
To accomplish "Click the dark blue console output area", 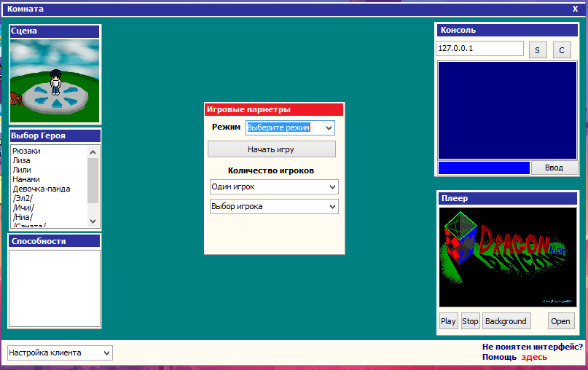I will [x=507, y=111].
